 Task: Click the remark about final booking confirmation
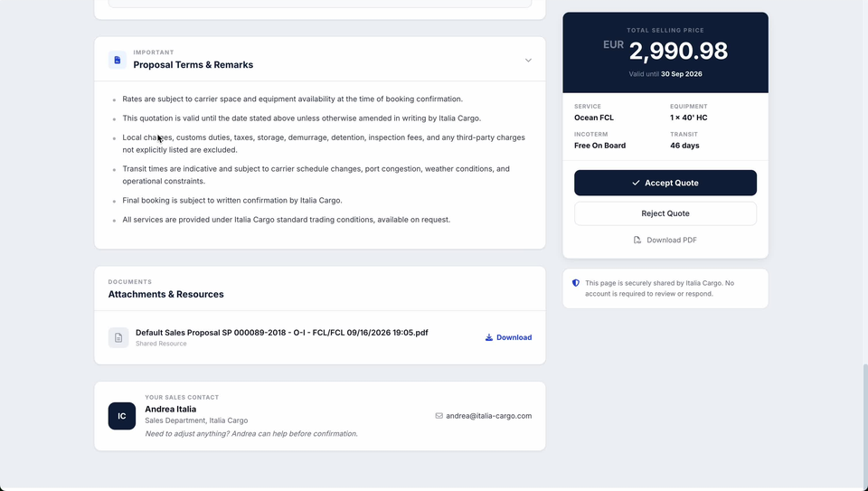(x=232, y=201)
